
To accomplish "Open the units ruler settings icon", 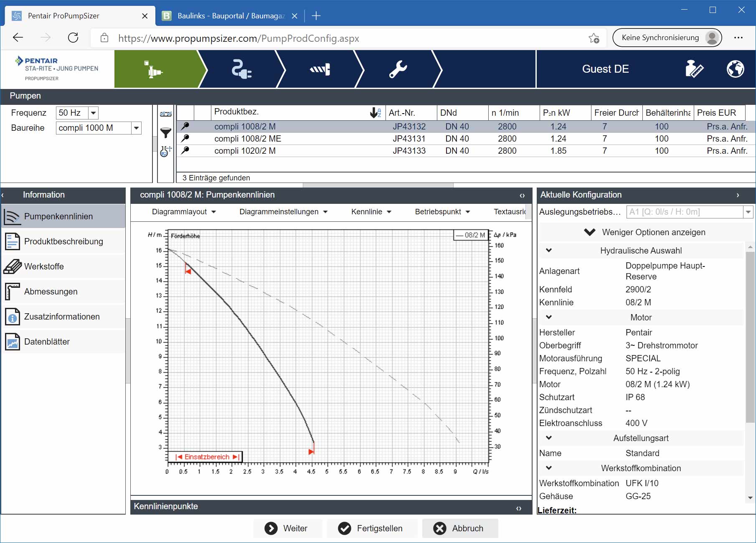I will tap(694, 69).
